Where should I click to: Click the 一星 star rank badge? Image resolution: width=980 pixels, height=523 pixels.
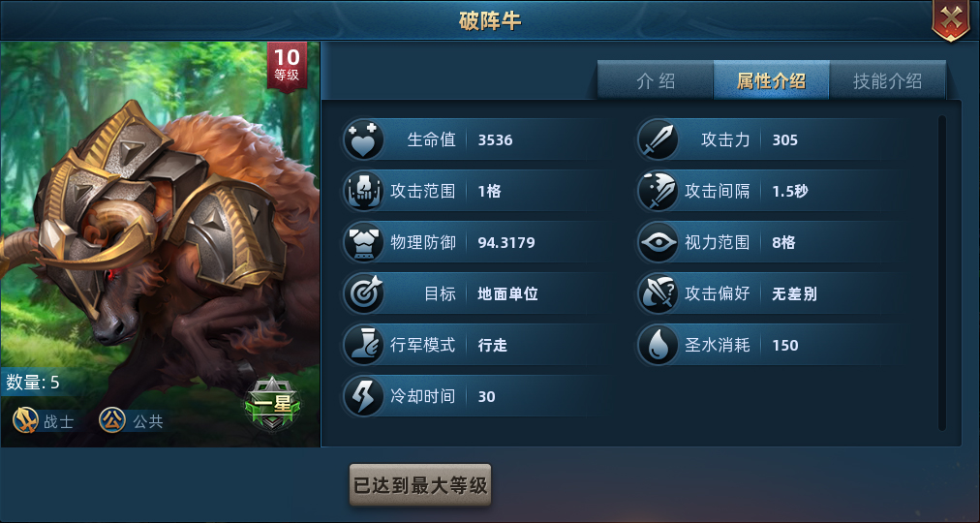(x=272, y=404)
